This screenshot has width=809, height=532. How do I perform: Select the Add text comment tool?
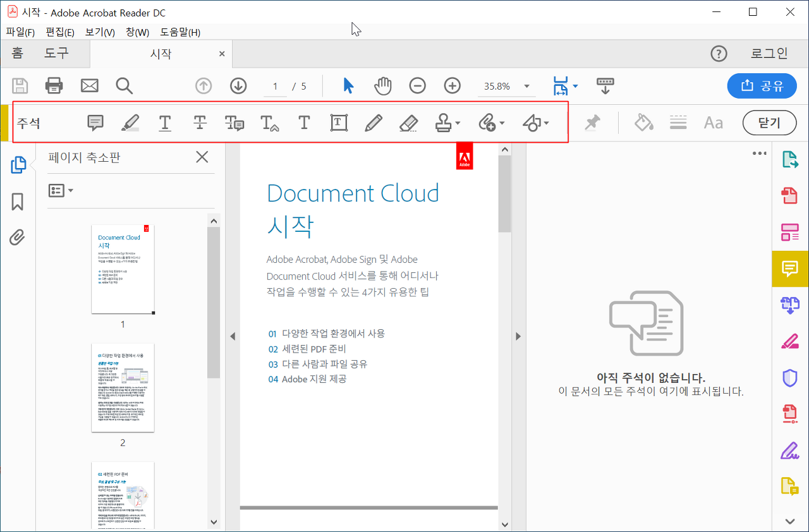pos(304,123)
